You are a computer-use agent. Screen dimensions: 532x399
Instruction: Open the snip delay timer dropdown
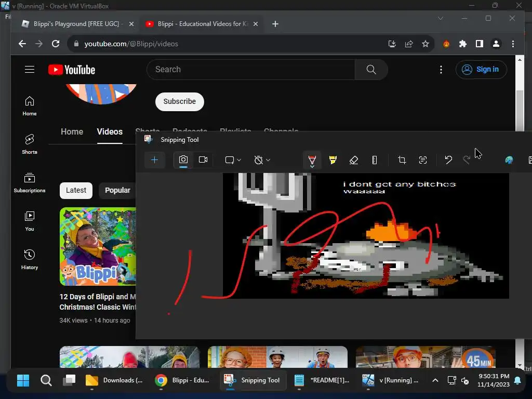pyautogui.click(x=262, y=160)
